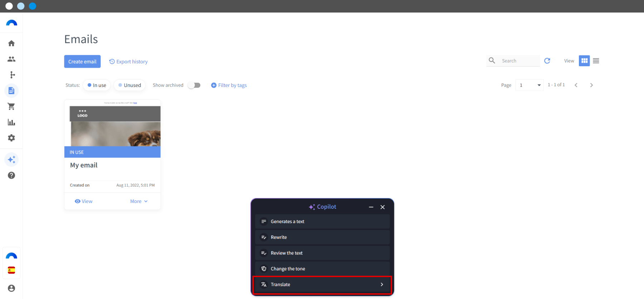Viewport: 644px width, 299px height.
Task: Choose Rewrite in Copilot menu
Action: (x=322, y=237)
